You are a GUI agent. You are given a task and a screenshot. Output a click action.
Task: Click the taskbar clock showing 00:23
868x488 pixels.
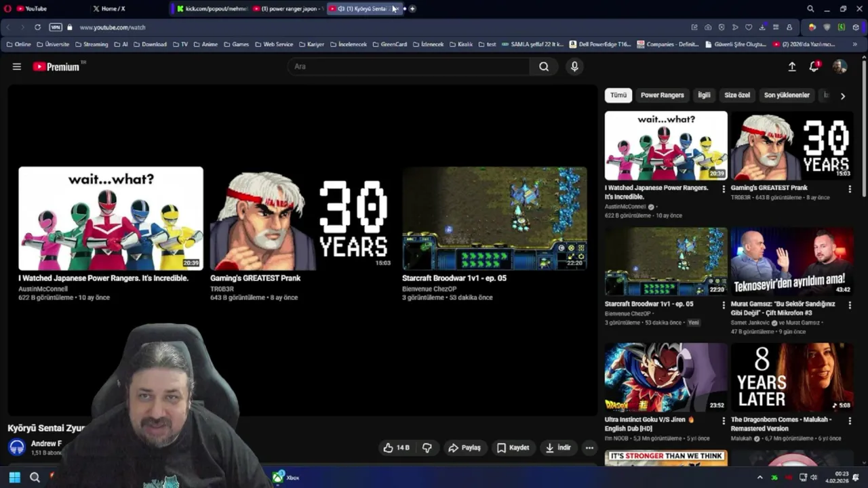[837, 477]
